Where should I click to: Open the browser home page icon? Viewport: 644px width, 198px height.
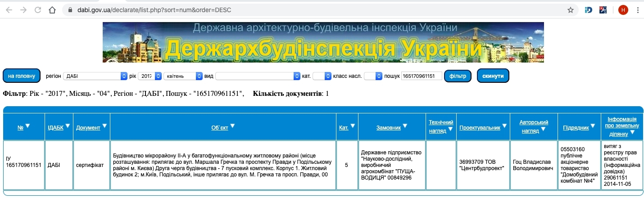tap(53, 10)
